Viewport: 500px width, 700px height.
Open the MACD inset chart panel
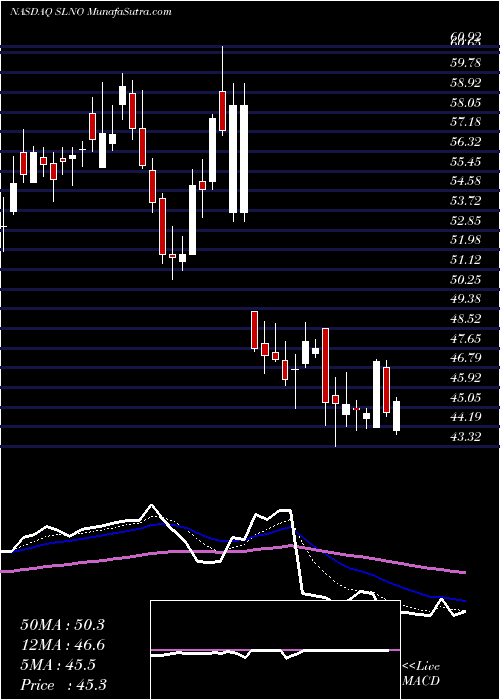pos(275,650)
